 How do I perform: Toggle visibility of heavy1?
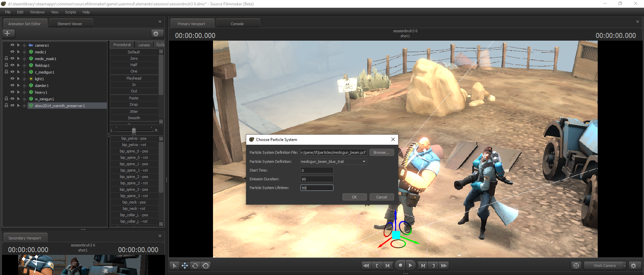(12, 92)
